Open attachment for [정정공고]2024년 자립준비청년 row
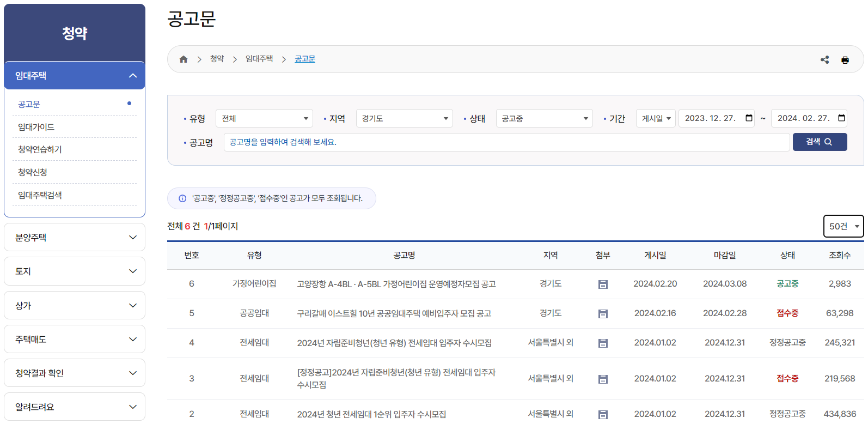Image resolution: width=868 pixels, height=424 pixels. (603, 379)
